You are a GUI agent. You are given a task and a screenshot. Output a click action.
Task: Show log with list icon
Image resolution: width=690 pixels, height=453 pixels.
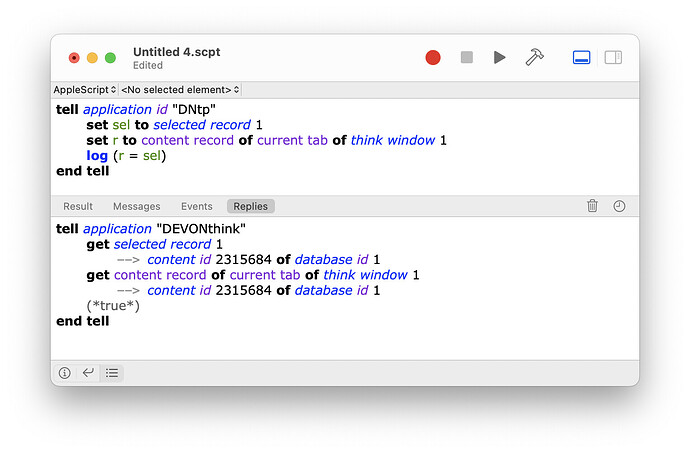coord(112,373)
